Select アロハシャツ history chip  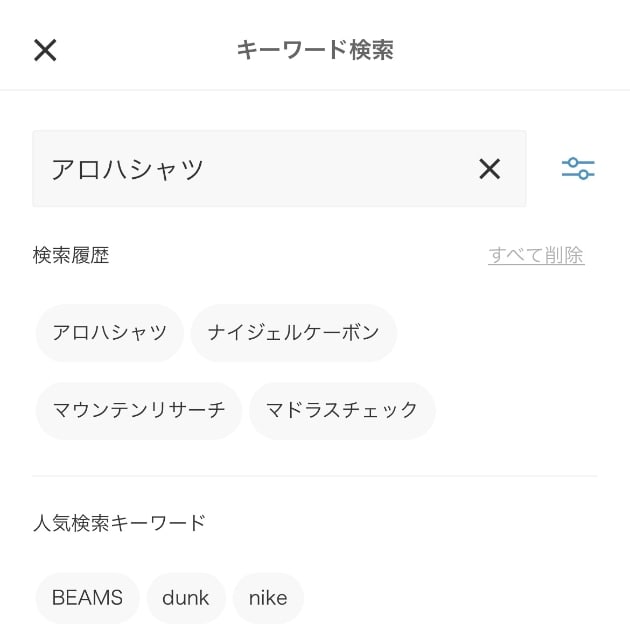(110, 333)
